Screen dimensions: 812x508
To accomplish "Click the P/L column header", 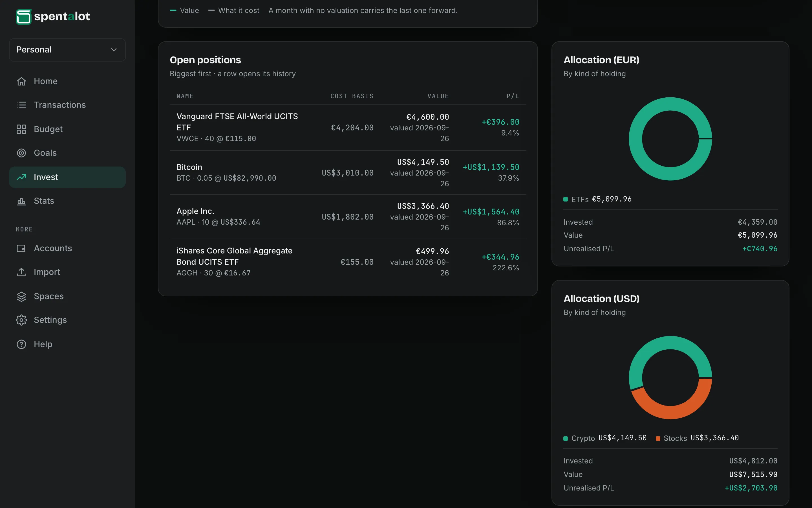I will point(513,97).
